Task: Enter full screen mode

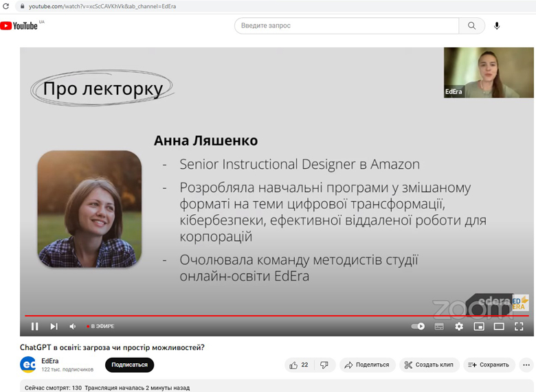Action: click(x=519, y=327)
